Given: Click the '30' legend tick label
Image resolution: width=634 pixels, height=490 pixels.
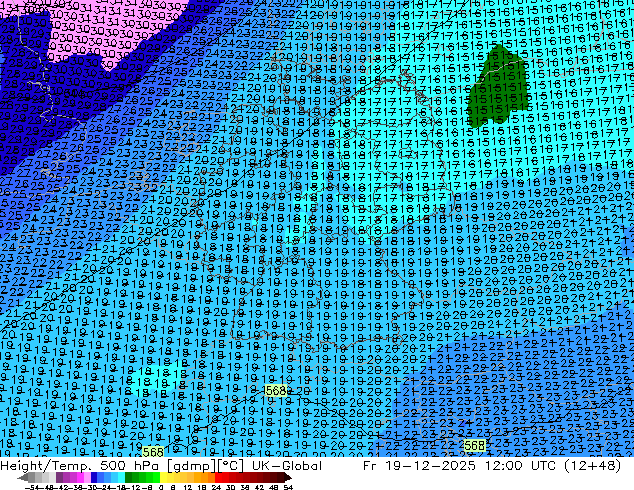Looking at the screenshot, I should pos(230,487).
